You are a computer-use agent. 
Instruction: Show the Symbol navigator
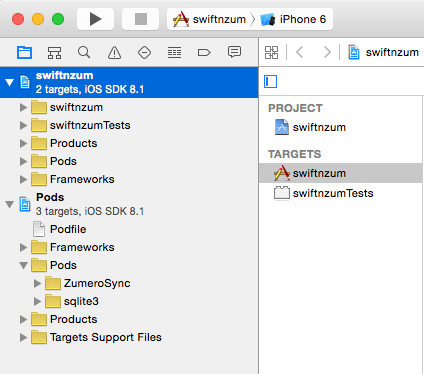click(x=54, y=52)
